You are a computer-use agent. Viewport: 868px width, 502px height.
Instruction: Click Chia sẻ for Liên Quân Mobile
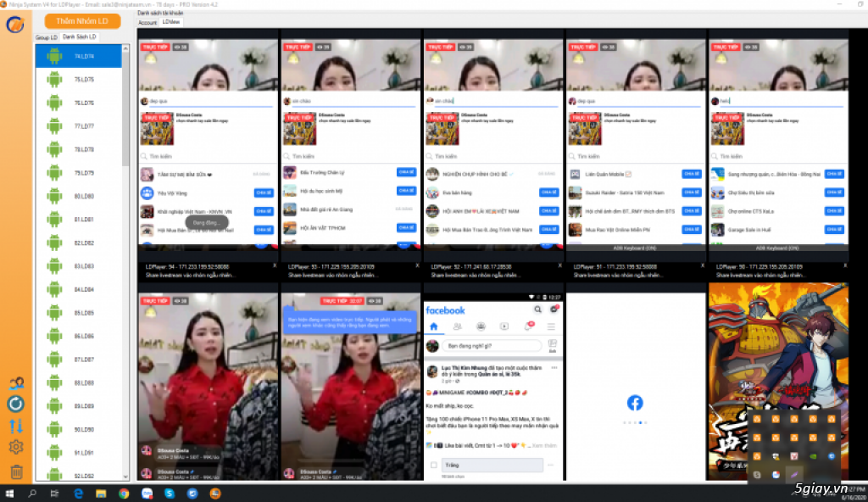[692, 174]
